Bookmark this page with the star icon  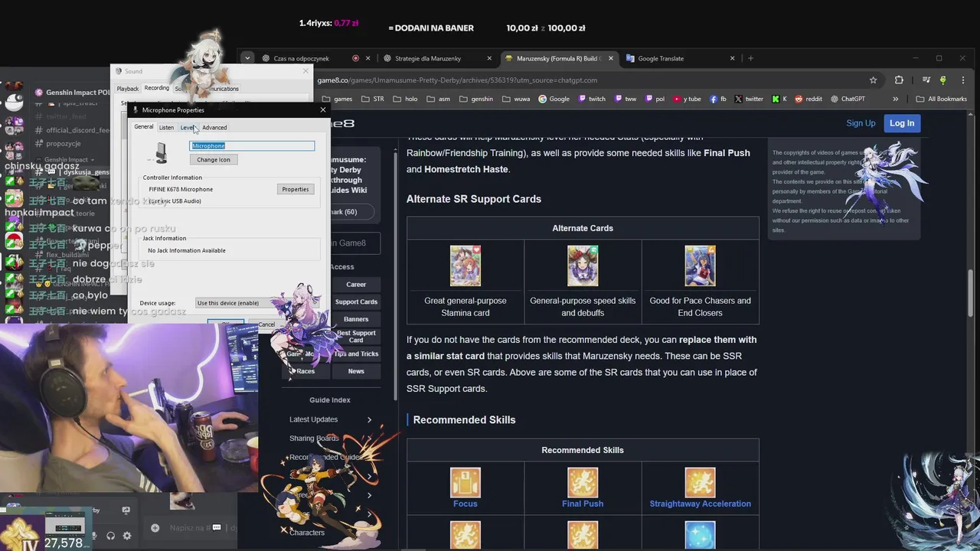(x=873, y=80)
